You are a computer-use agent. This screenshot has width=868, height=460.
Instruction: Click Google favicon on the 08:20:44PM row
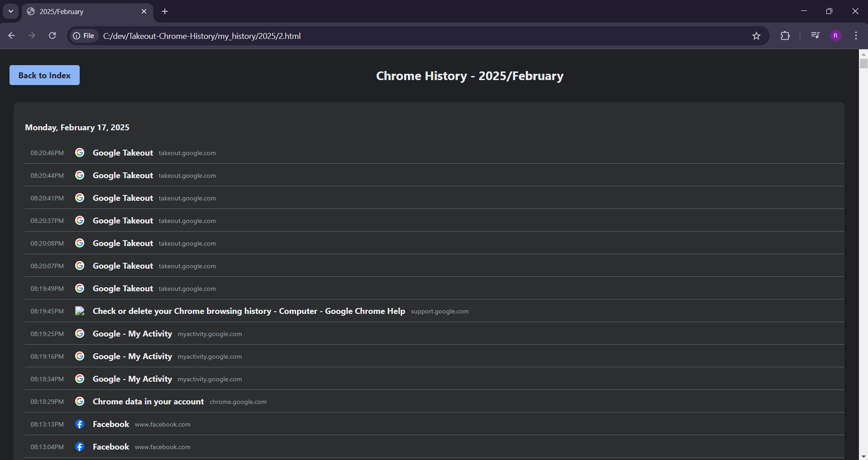point(80,175)
